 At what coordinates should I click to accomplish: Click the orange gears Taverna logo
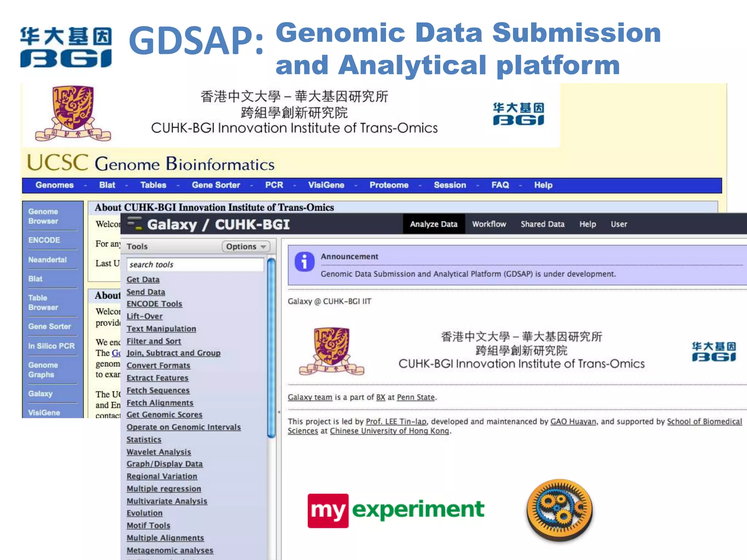tap(560, 510)
